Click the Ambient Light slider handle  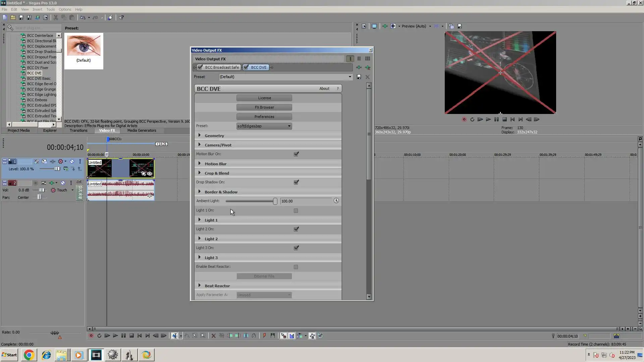click(275, 201)
